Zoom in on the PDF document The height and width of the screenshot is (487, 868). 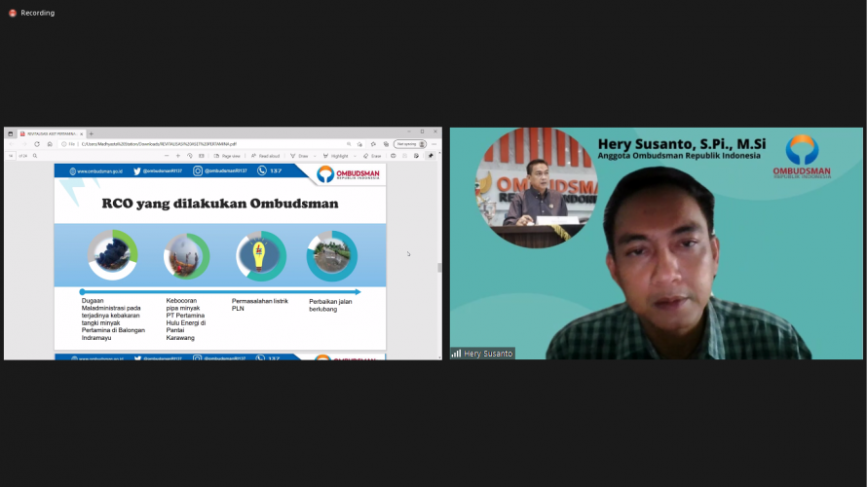pyautogui.click(x=177, y=156)
